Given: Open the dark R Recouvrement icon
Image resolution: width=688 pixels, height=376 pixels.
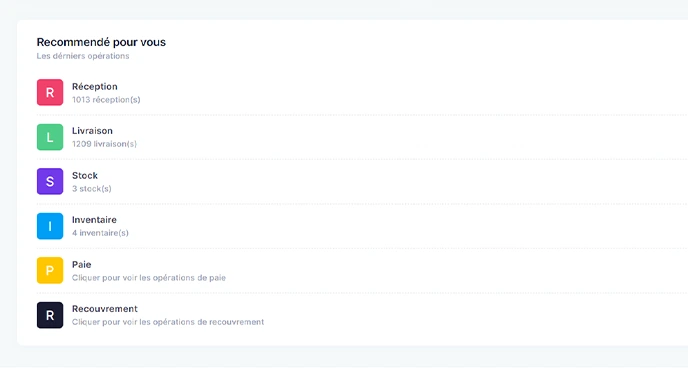Looking at the screenshot, I should [50, 315].
